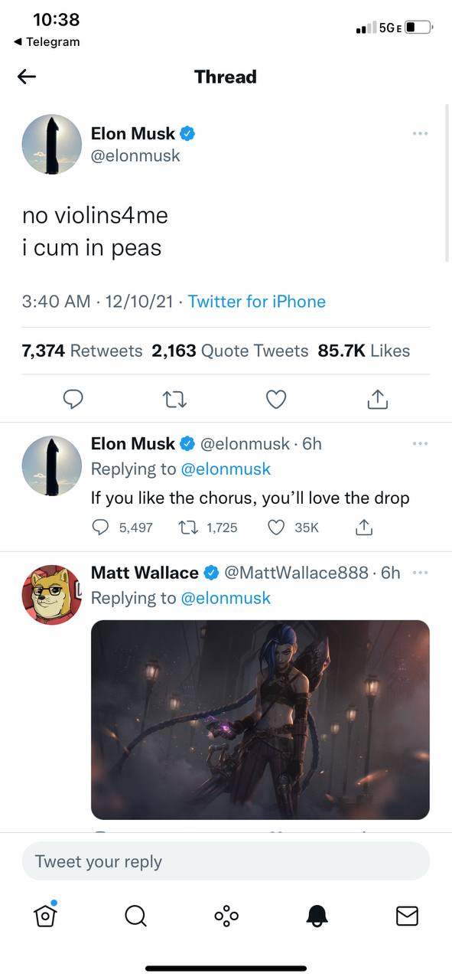This screenshot has width=452, height=980.
Task: Tap the Tweet your reply field
Action: [226, 861]
